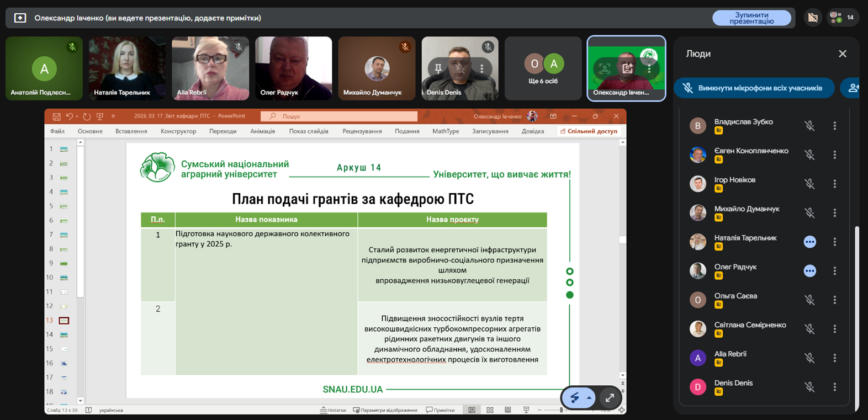Select slide 14 thumbnail in slide panel
The height and width of the screenshot is (420, 868).
[x=64, y=335]
